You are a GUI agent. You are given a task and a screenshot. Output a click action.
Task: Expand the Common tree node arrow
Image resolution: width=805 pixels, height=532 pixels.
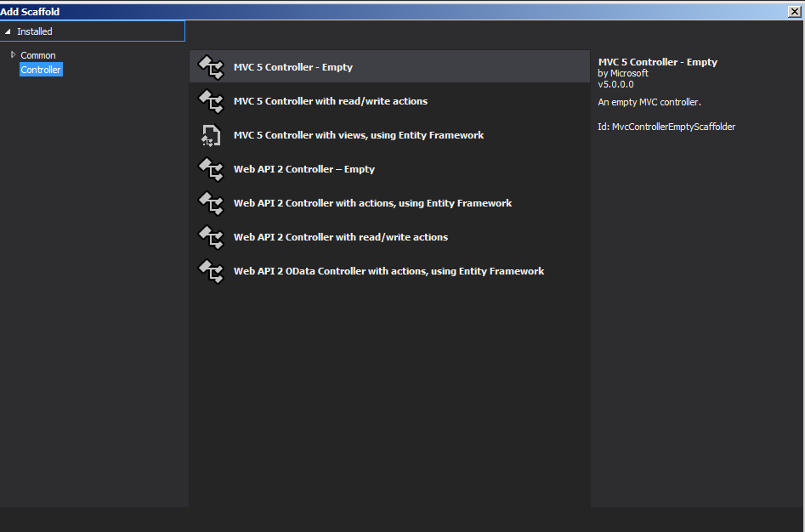pyautogui.click(x=13, y=55)
